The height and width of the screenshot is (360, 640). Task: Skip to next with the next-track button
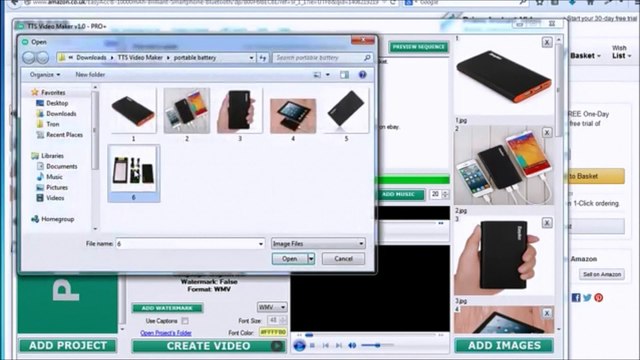tap(339, 346)
